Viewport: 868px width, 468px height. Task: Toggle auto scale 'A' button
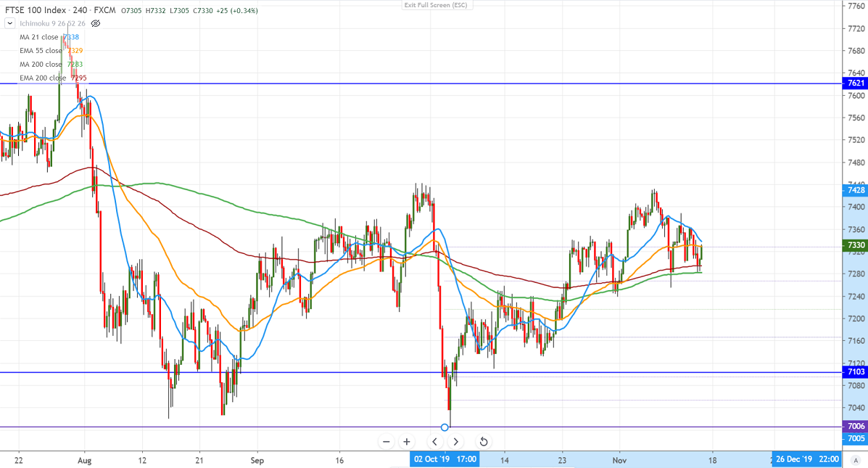[857, 460]
